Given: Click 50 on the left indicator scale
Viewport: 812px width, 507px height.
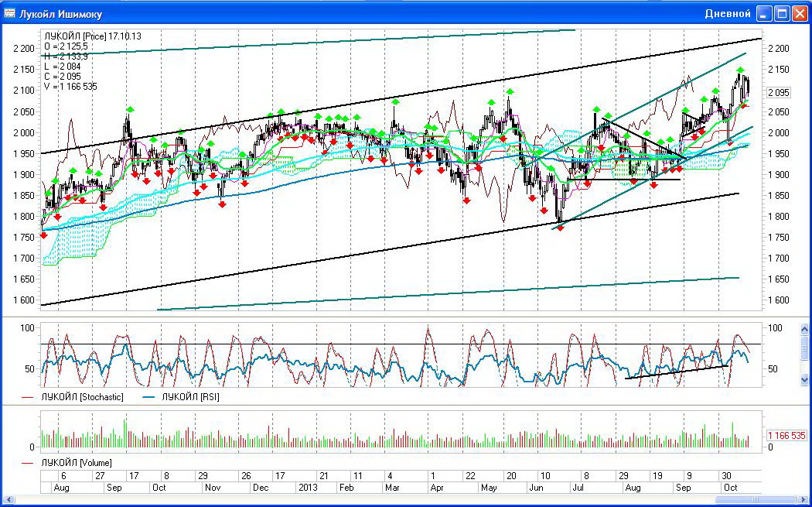Looking at the screenshot, I should point(29,369).
